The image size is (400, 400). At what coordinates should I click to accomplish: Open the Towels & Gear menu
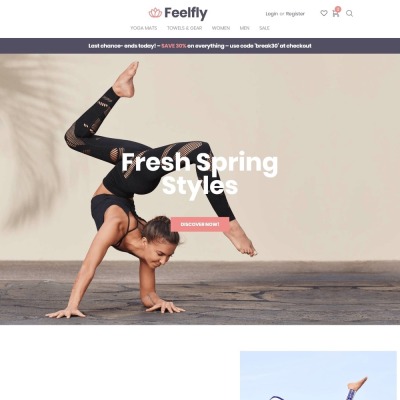184,28
